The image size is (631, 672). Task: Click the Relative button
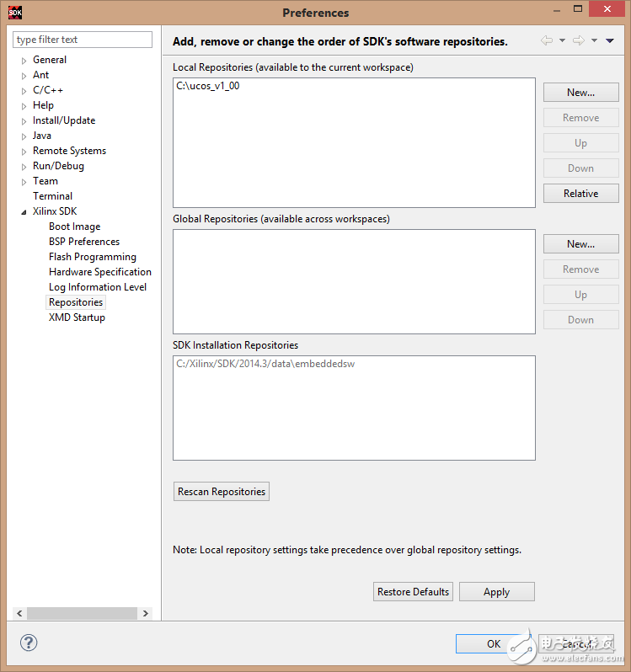(580, 194)
